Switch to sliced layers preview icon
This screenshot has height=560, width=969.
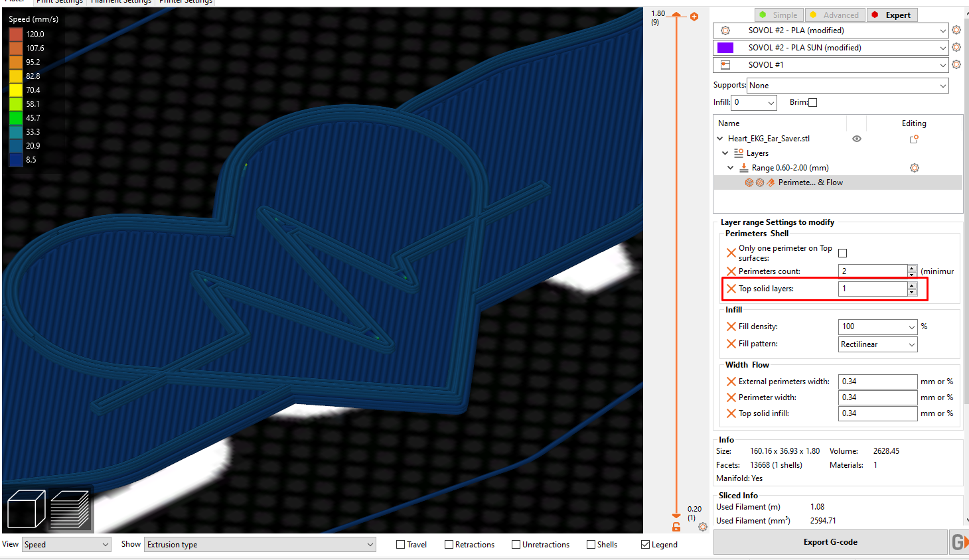tap(70, 509)
